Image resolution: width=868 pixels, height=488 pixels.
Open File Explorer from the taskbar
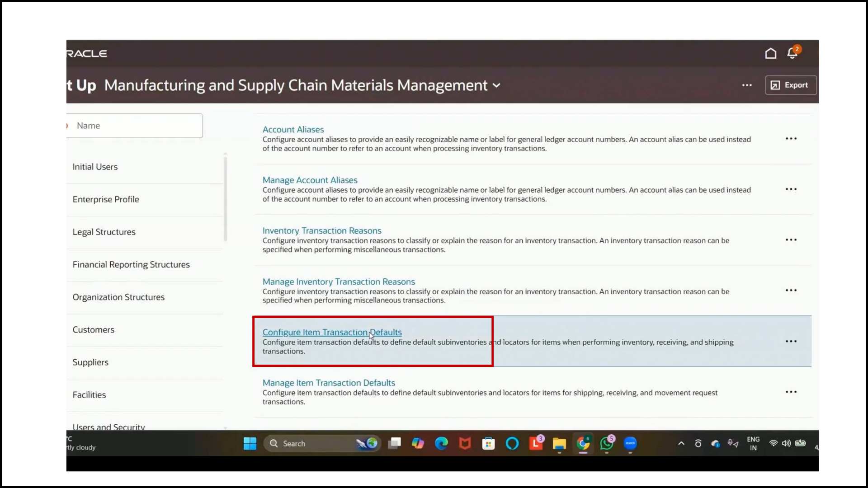click(559, 444)
